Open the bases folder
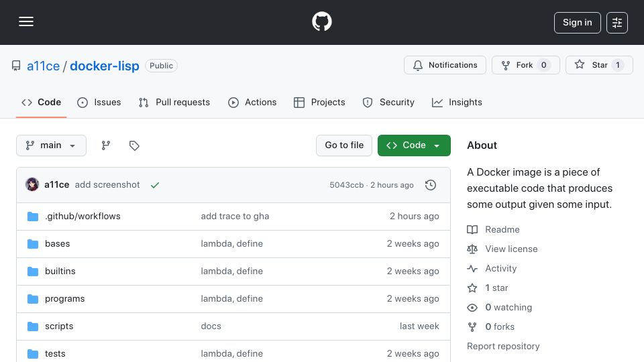This screenshot has width=644, height=362. point(58,244)
